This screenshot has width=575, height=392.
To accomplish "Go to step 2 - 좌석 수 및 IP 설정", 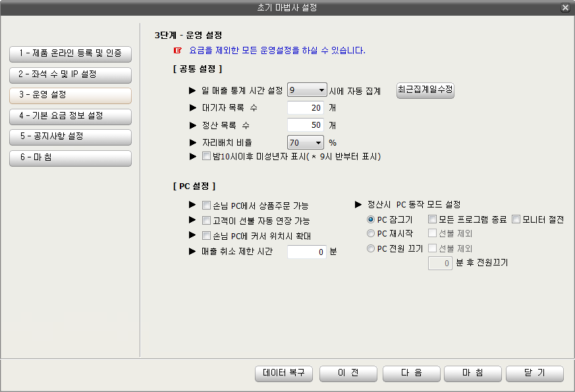I will pyautogui.click(x=70, y=74).
